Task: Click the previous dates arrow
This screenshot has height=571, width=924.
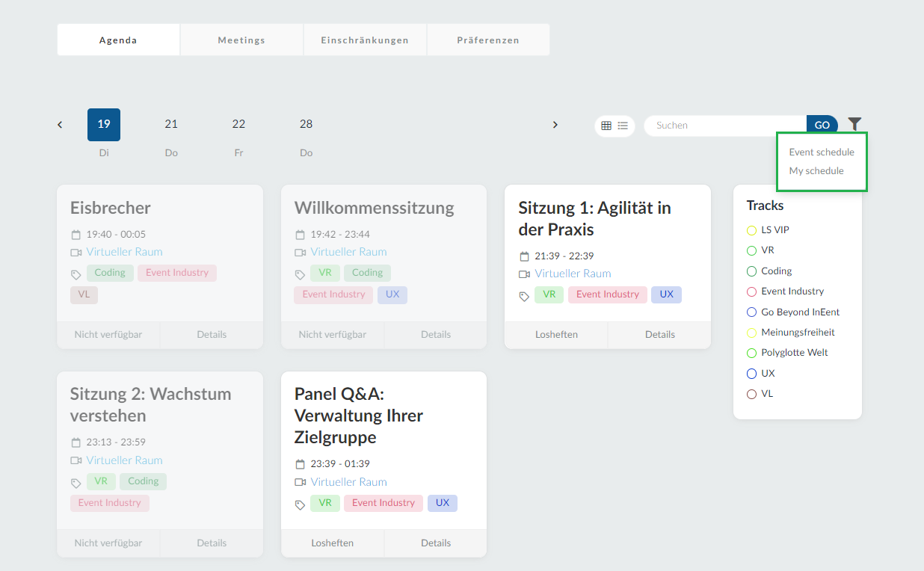Action: (x=60, y=125)
